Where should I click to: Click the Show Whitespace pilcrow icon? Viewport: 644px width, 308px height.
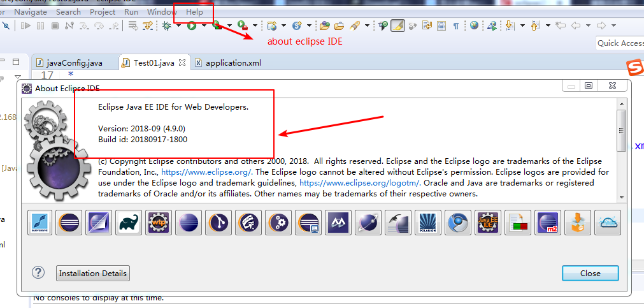point(455,26)
